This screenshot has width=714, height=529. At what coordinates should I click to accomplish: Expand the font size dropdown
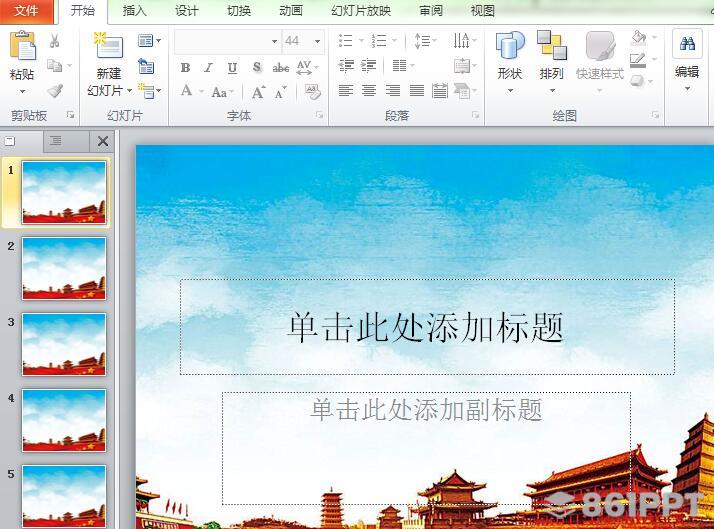coord(317,41)
